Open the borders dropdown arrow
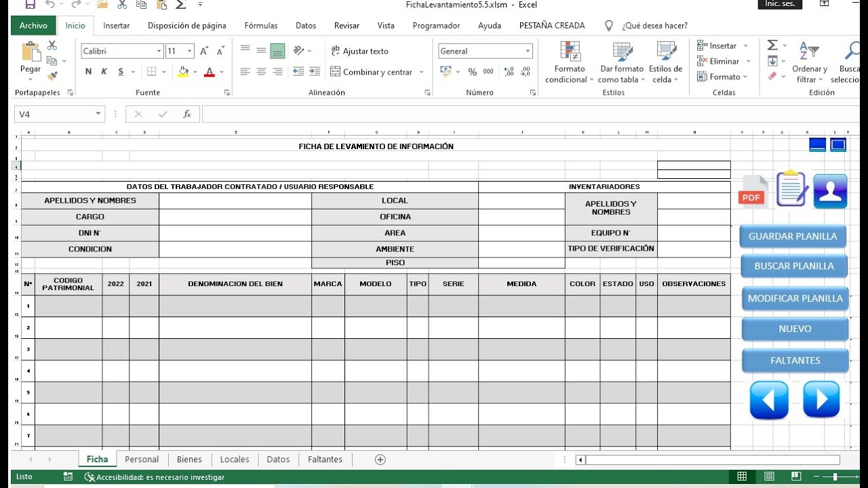 [x=164, y=72]
